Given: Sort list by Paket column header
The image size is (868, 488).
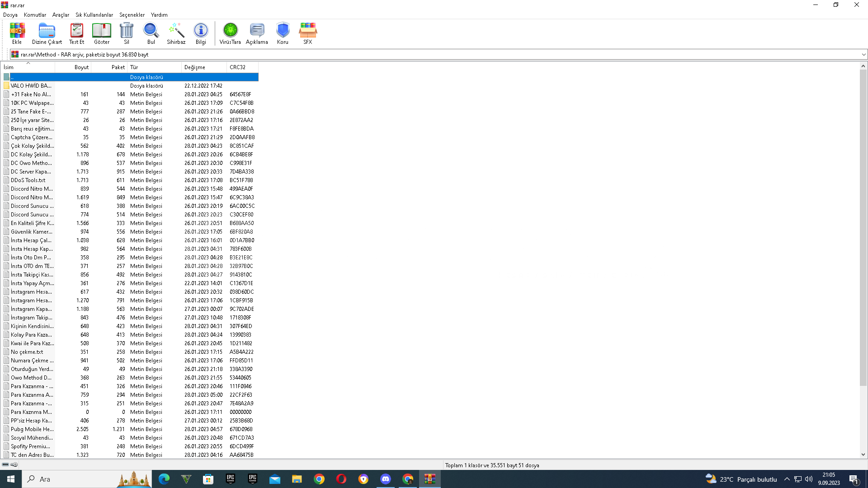Looking at the screenshot, I should (109, 67).
